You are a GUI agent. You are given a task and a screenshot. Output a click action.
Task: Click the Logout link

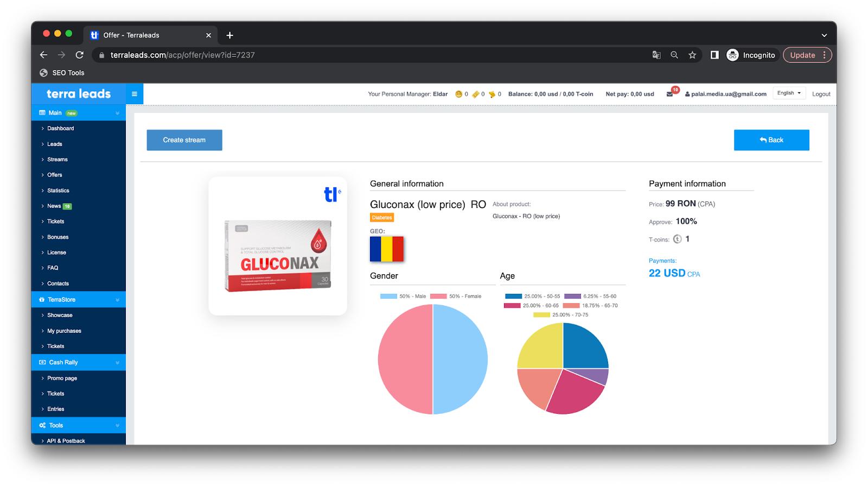coord(821,94)
